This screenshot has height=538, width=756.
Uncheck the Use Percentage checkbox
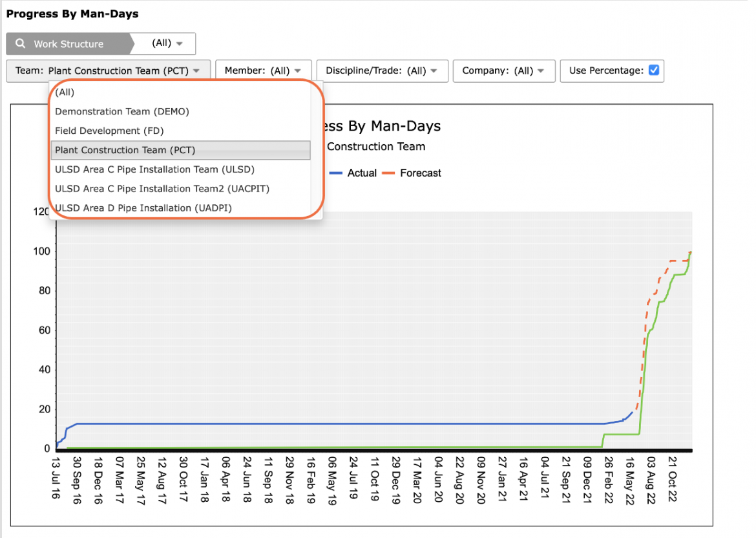[654, 70]
